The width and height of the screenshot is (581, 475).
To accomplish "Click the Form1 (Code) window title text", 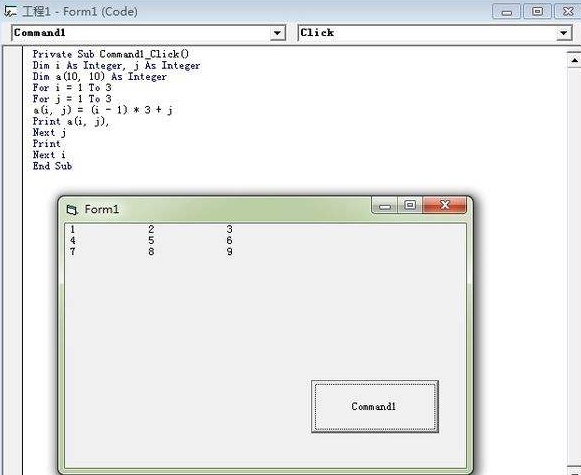I will coord(80,11).
